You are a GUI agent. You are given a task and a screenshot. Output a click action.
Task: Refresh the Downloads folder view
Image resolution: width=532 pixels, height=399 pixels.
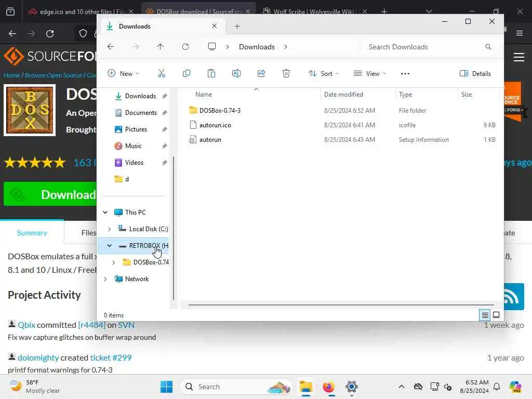click(185, 46)
